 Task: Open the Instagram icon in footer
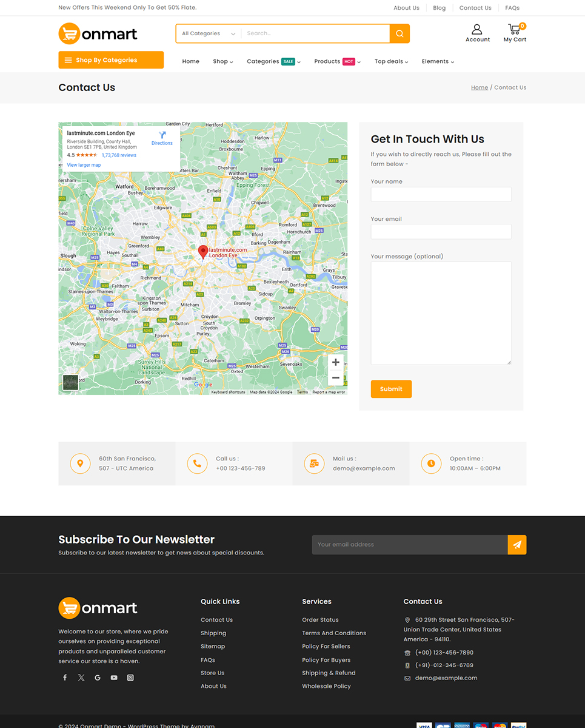pos(130,678)
